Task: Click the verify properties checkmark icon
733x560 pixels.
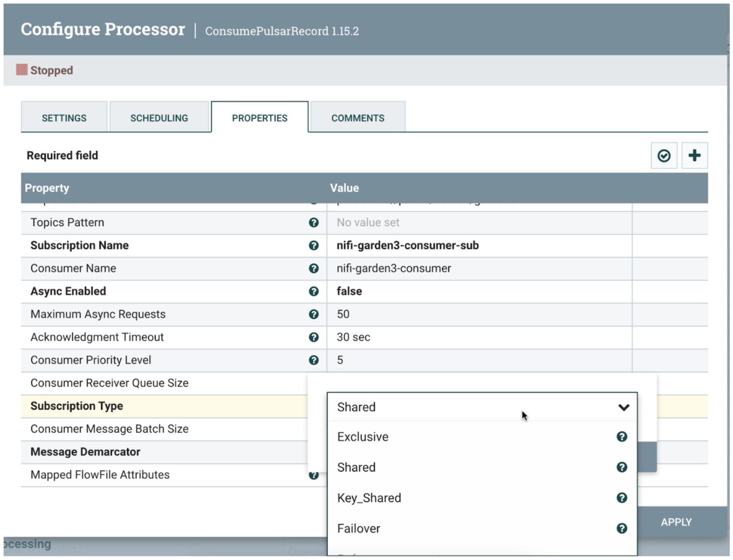Action: (664, 155)
